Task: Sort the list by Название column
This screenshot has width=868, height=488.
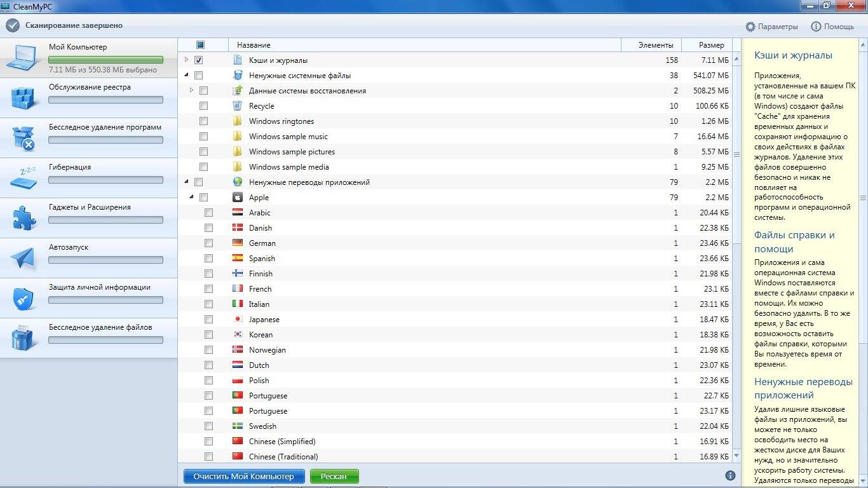Action: click(424, 45)
